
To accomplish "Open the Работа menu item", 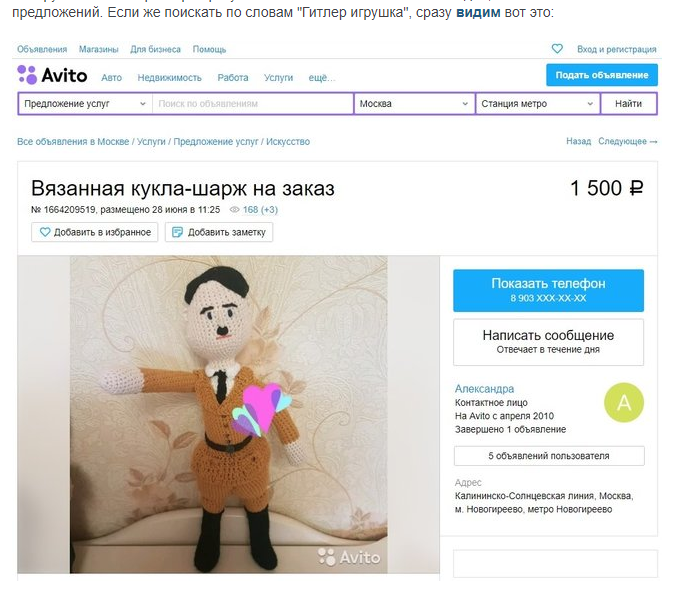I will click(233, 78).
